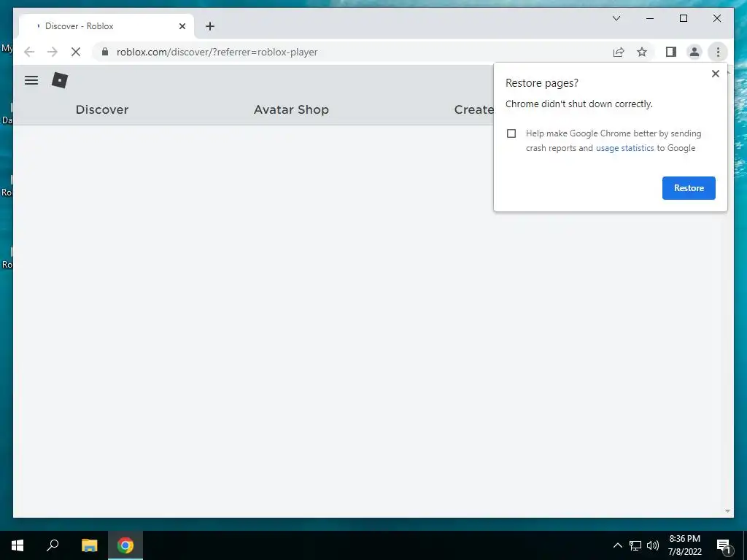Open Windows taskbar search
The height and width of the screenshot is (560, 747).
pyautogui.click(x=53, y=545)
